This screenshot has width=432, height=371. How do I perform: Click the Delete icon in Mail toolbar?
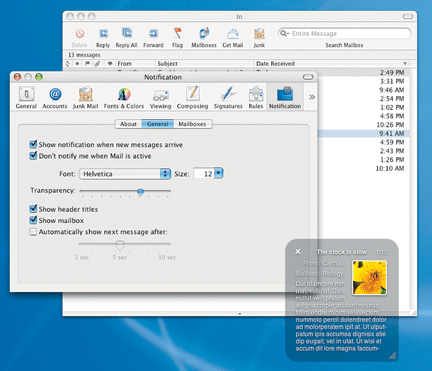[79, 34]
